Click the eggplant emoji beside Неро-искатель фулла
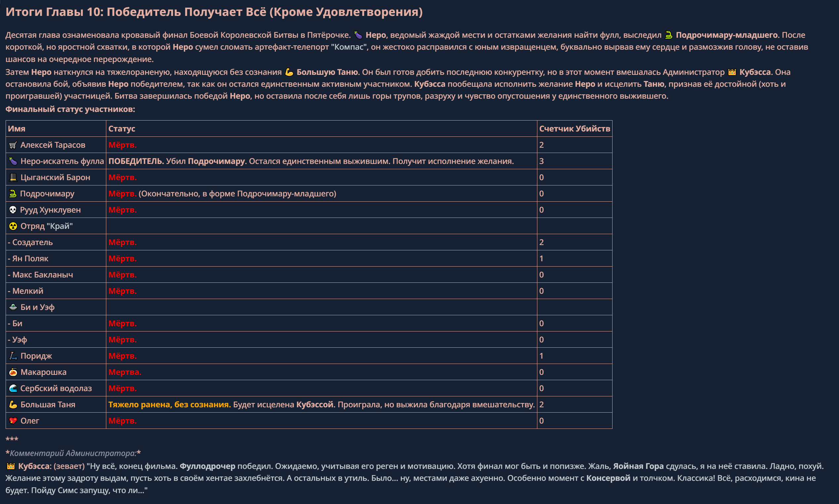 [x=13, y=161]
